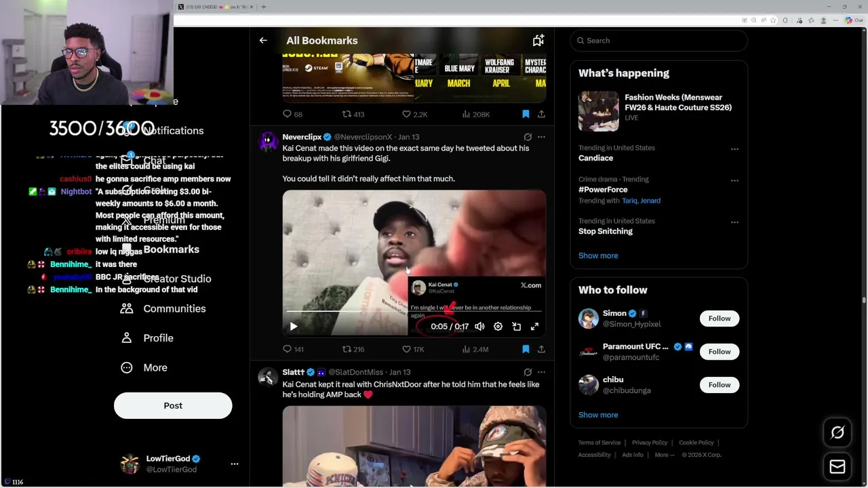The height and width of the screenshot is (488, 868).
Task: Show more in Who to follow
Action: [x=598, y=415]
